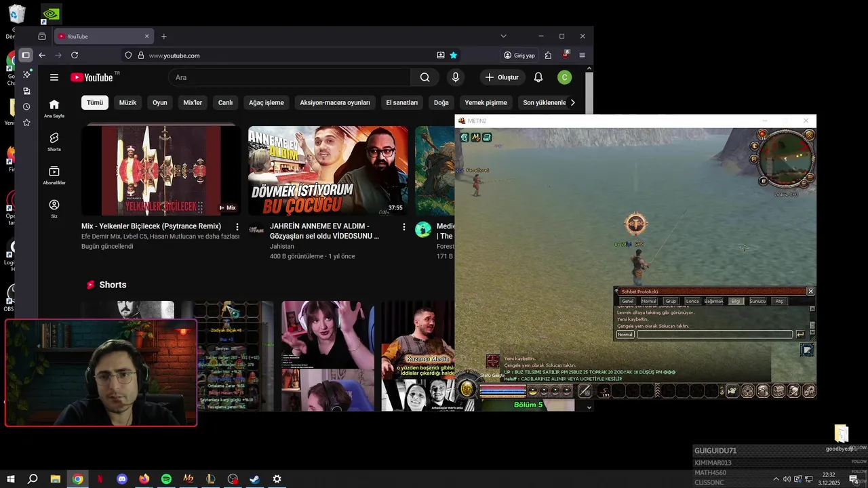The height and width of the screenshot is (488, 868).
Task: Open Shorts from the YouTube sidebar
Action: coord(54,142)
